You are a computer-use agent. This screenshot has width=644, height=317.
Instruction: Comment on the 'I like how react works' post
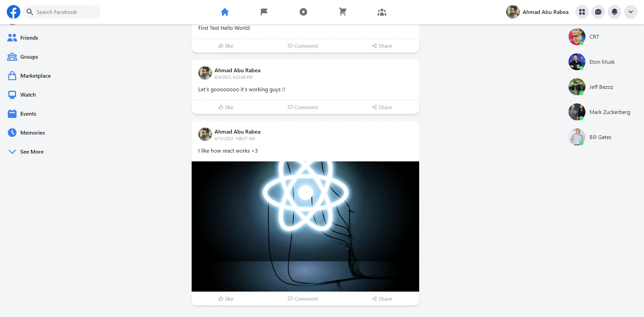(x=303, y=299)
